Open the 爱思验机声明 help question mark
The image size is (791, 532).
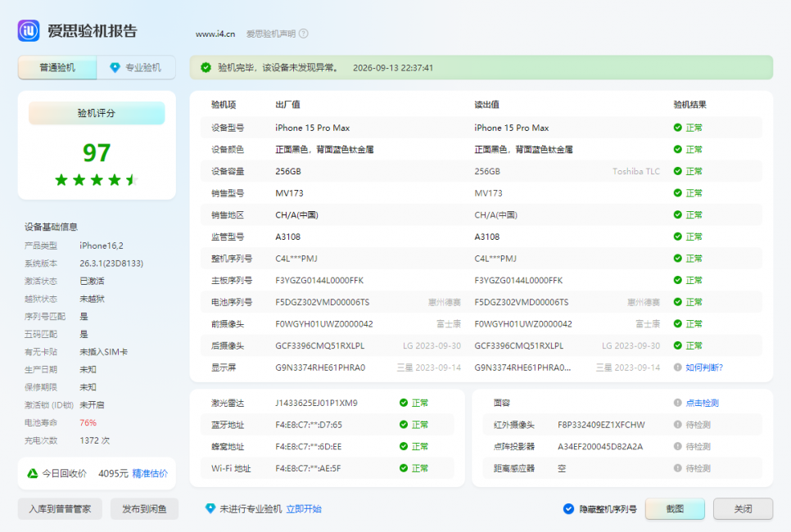303,34
